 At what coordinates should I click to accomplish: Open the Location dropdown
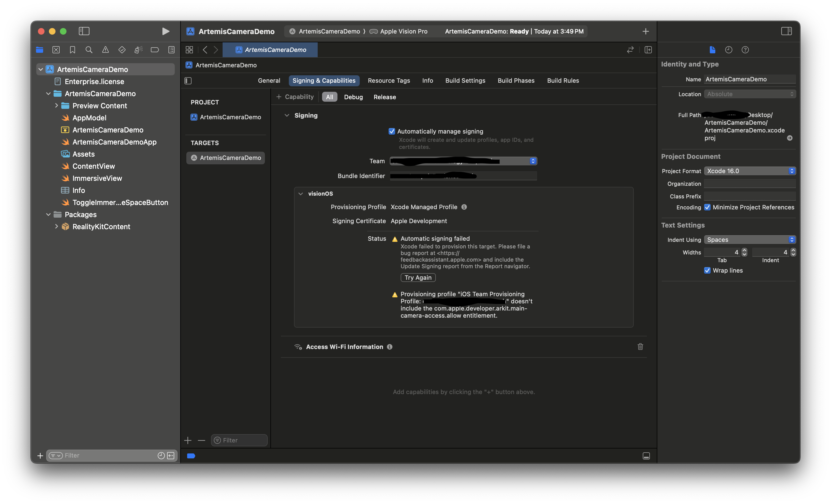(750, 94)
